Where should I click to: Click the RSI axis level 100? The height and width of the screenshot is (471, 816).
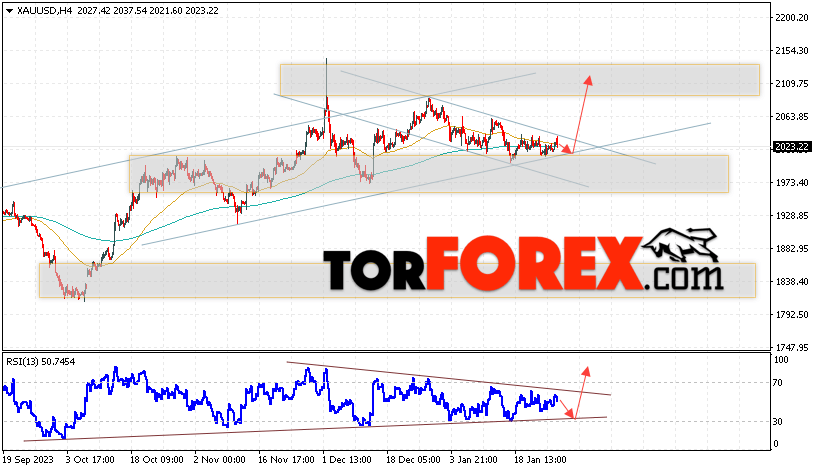point(781,360)
